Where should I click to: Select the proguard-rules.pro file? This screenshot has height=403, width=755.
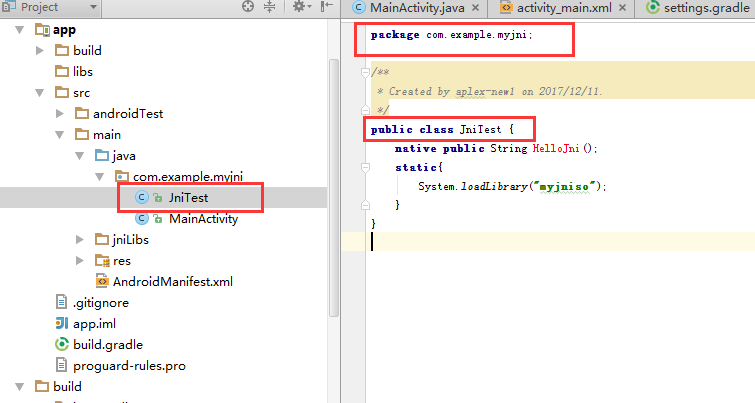pos(129,366)
